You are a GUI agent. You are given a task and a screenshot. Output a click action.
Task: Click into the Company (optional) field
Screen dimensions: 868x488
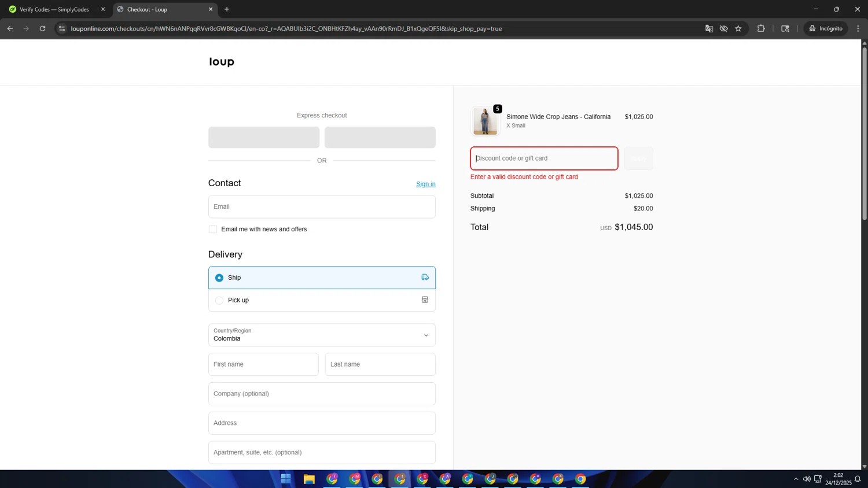tap(322, 394)
